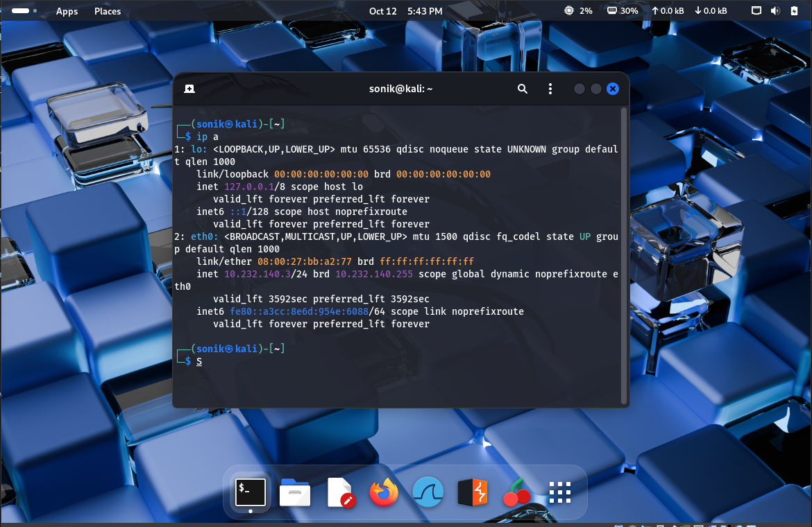This screenshot has width=812, height=527.
Task: Click the typed command ip a
Action: tap(207, 137)
